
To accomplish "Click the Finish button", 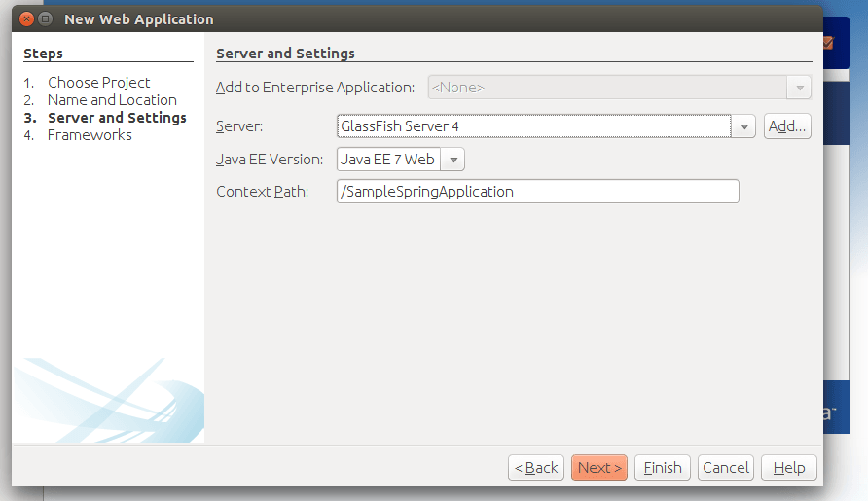I will coord(663,468).
